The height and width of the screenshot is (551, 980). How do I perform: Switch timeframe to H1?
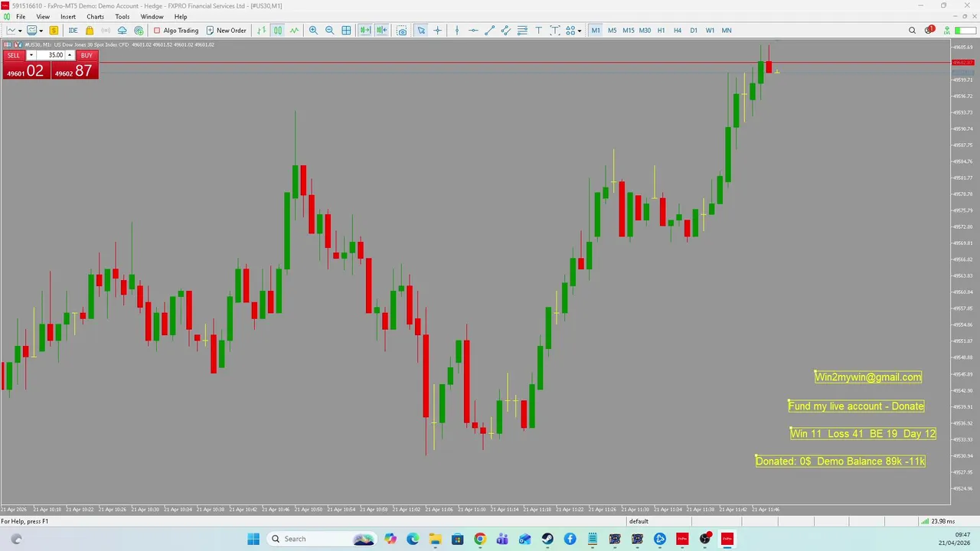click(661, 31)
